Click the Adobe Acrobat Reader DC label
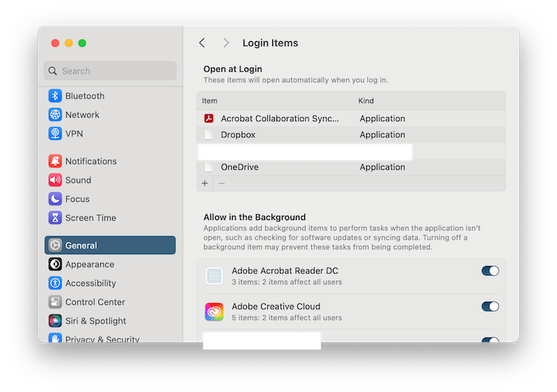The image size is (557, 392). point(285,271)
